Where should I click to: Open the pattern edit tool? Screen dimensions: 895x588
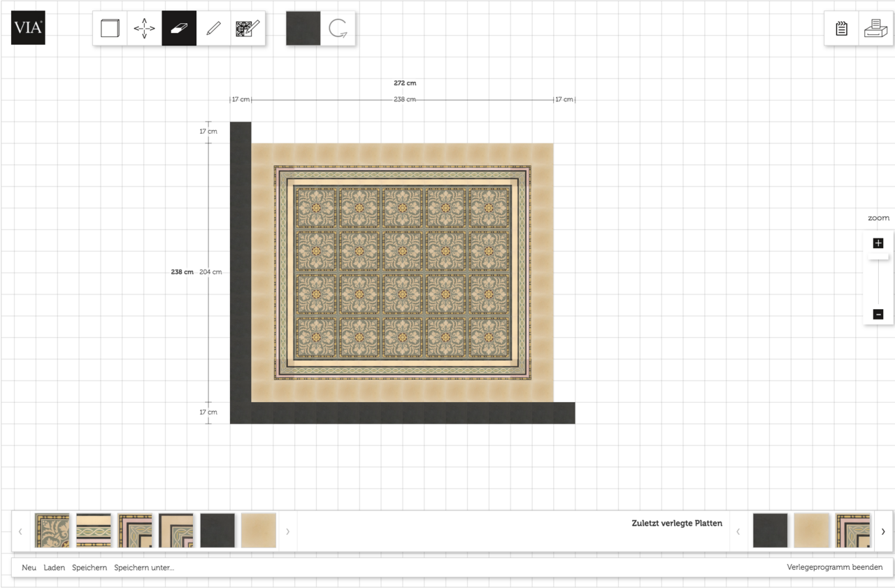tap(249, 29)
